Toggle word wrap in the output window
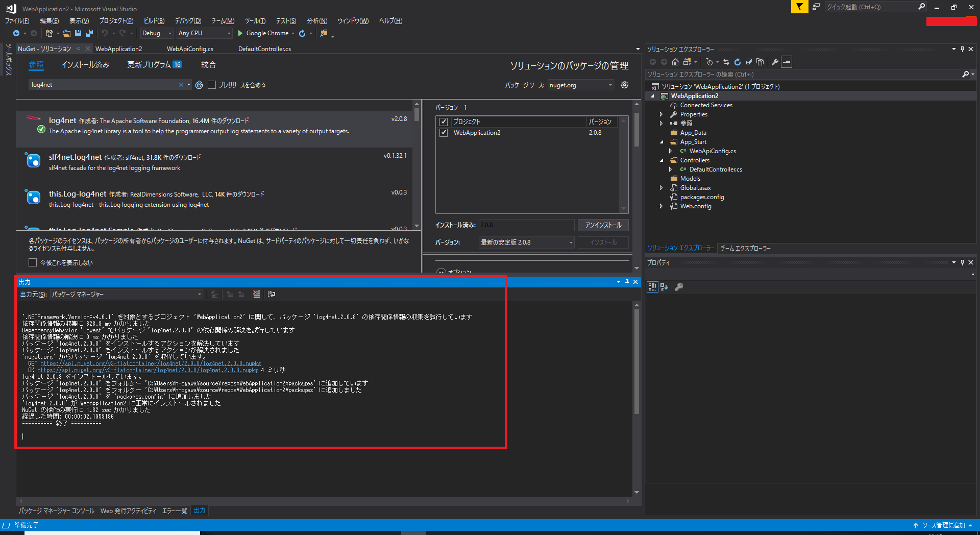This screenshot has width=980, height=535. (272, 294)
